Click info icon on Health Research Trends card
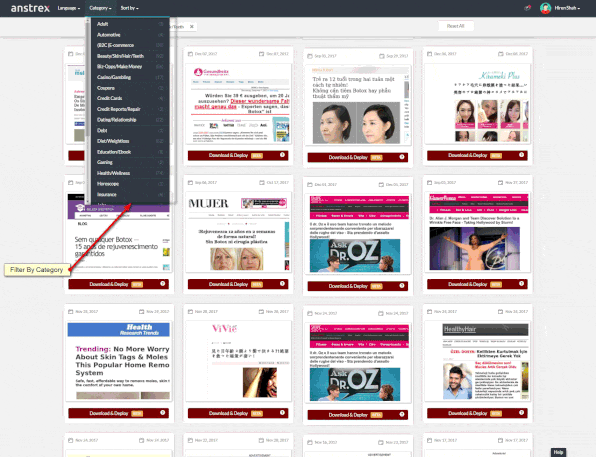This screenshot has width=596, height=457. (x=163, y=413)
